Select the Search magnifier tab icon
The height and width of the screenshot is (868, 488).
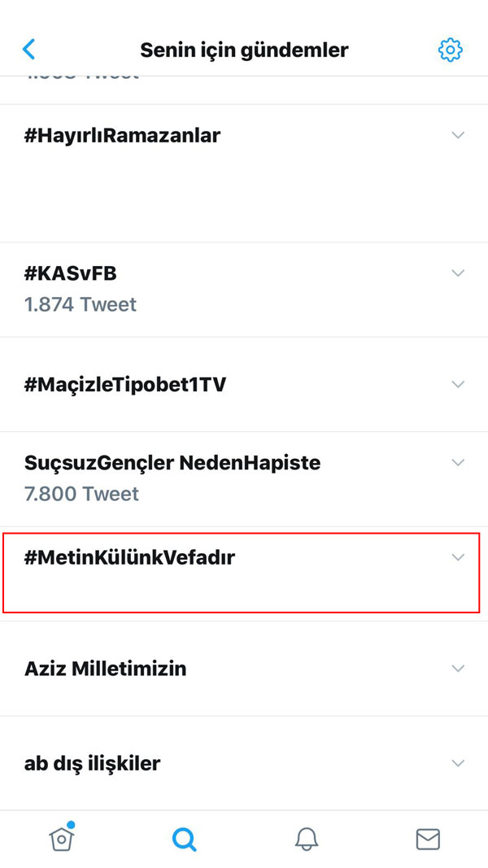click(185, 838)
